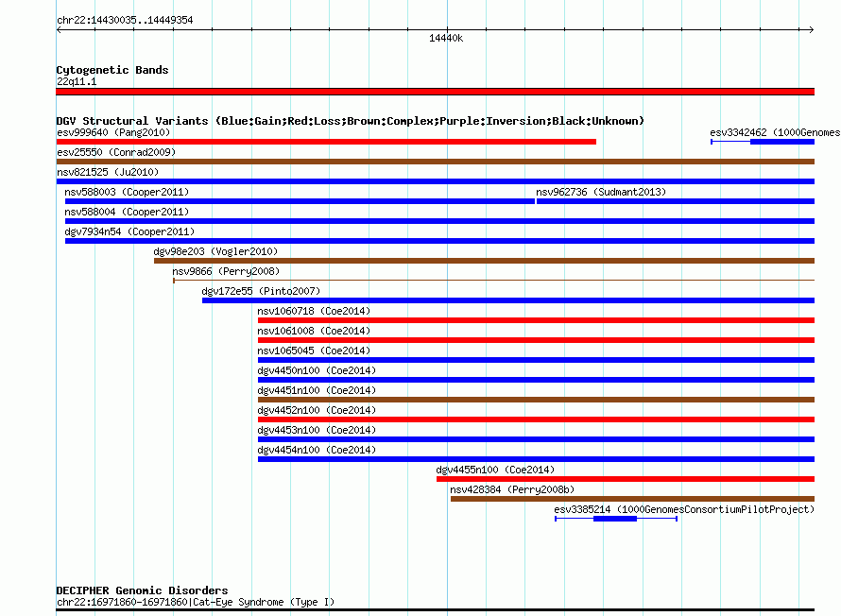Click the esv3385214 (1000GenomesConsortiumPilotProject) label
Viewport: 841px width, 616px height.
point(684,509)
